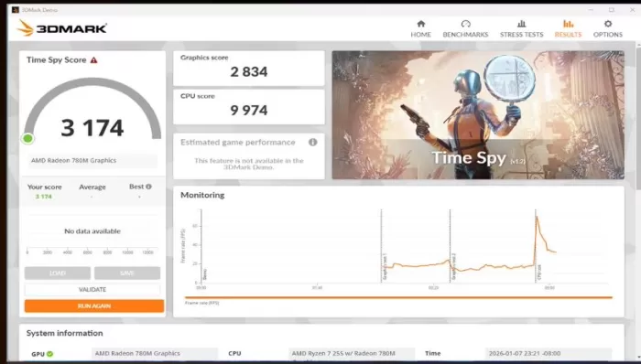
Task: Click the Graphics test 2 marker in graph
Action: point(454,267)
